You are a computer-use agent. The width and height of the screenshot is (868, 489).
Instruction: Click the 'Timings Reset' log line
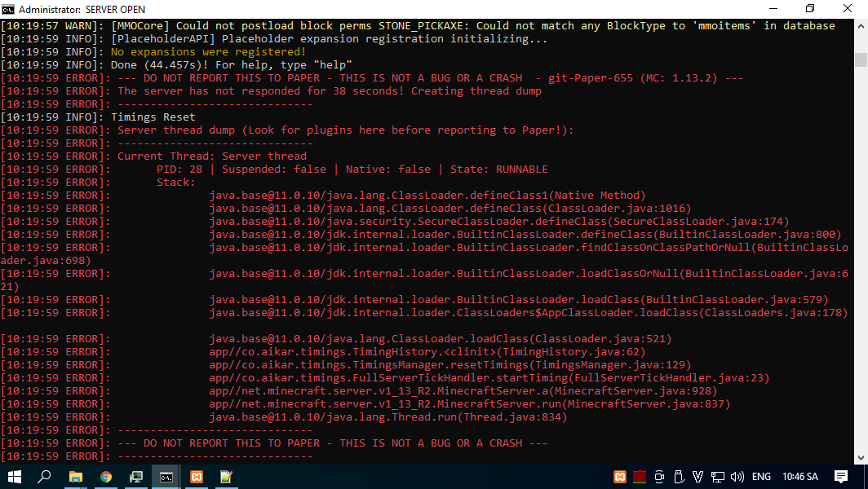(153, 117)
